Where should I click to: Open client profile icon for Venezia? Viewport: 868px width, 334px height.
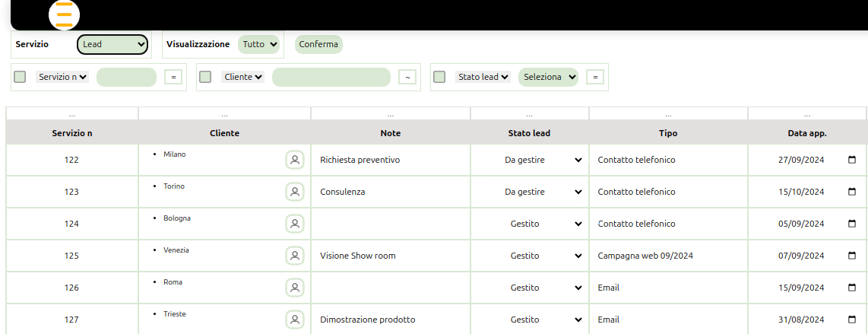click(295, 256)
